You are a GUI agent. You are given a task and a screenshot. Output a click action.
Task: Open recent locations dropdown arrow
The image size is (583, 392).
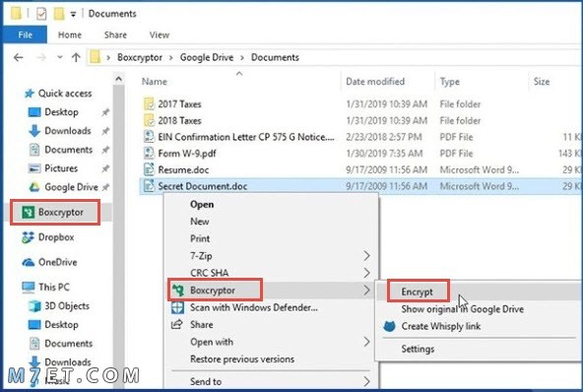pyautogui.click(x=60, y=57)
